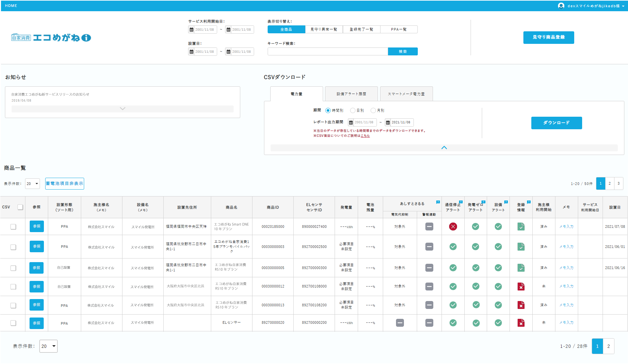Image resolution: width=628 pixels, height=364 pixels.
Task: Go to page 2 in top pagination
Action: point(610,184)
